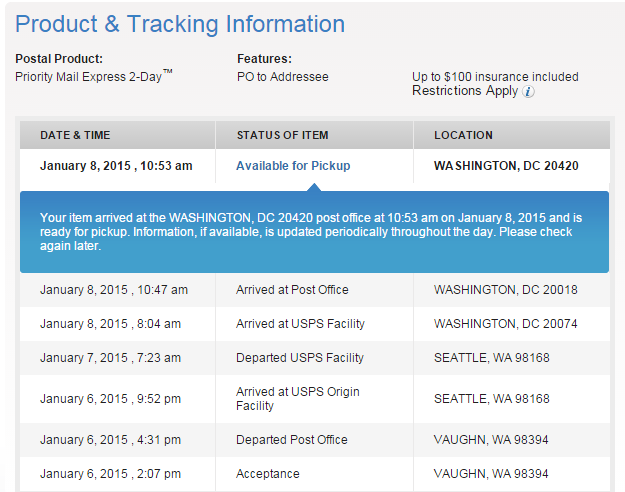Select the Status of Item column header
Image resolution: width=625 pixels, height=492 pixels.
pos(282,135)
